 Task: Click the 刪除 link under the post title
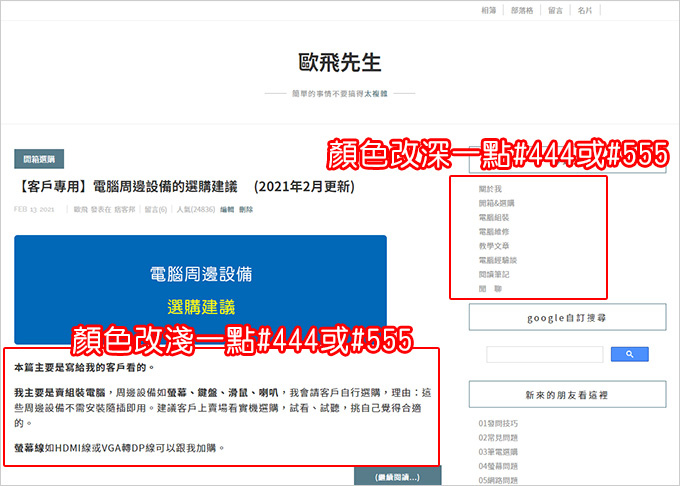(x=246, y=209)
